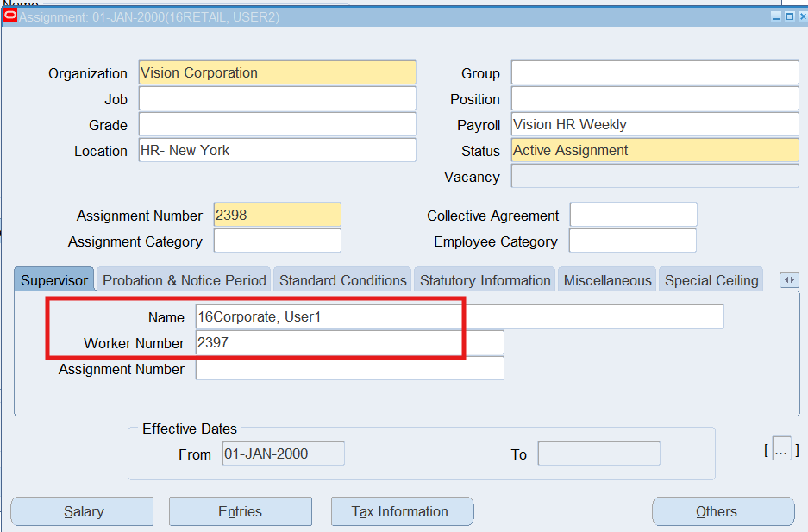Viewport: 808px width, 532px height.
Task: Click the Oracle icon in title bar
Action: click(10, 16)
